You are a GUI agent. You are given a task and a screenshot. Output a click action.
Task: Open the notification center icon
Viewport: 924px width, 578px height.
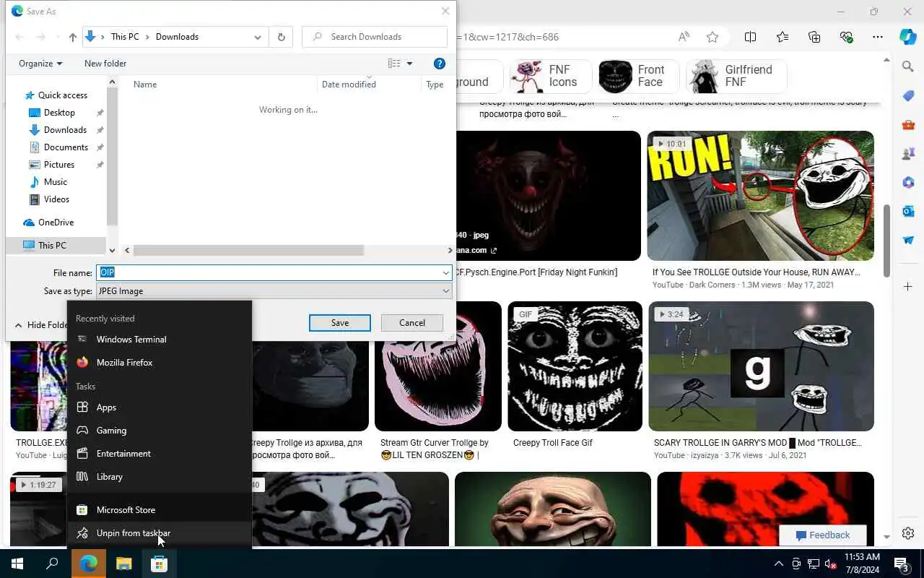click(902, 564)
